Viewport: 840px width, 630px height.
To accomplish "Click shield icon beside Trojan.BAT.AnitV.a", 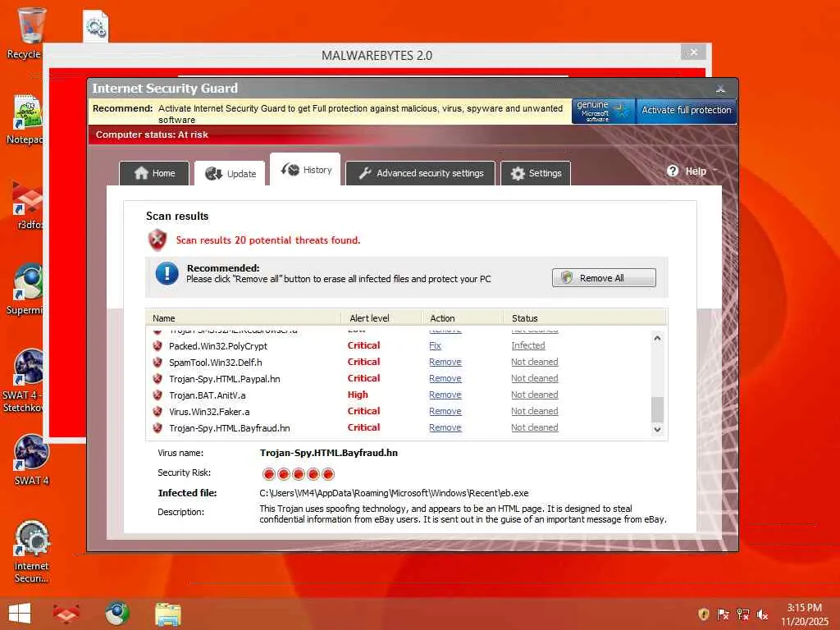I will coord(157,395).
